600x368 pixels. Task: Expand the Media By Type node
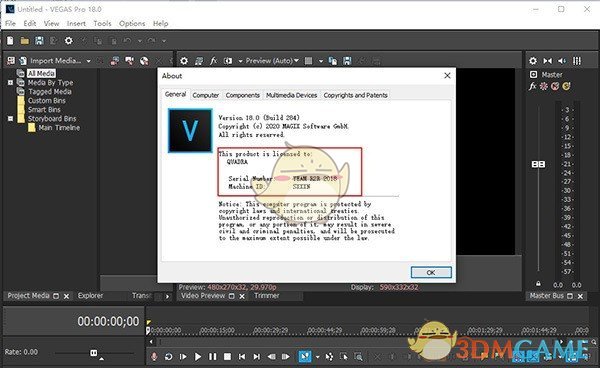click(10, 82)
